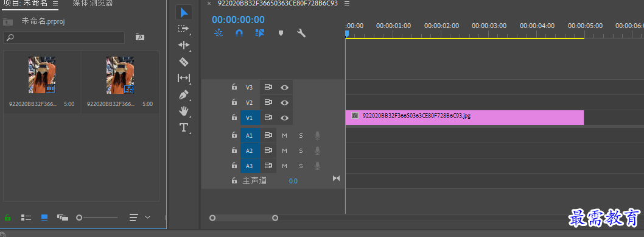Switch project panel to freeform view

63,218
